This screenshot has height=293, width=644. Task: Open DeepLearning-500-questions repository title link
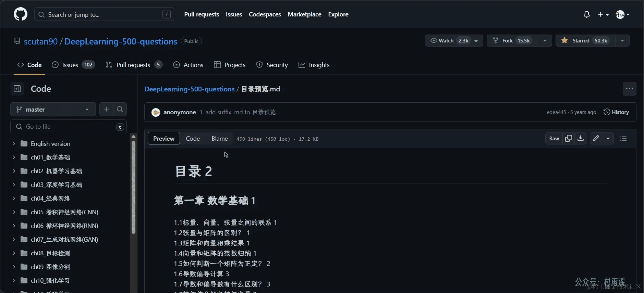(x=121, y=41)
